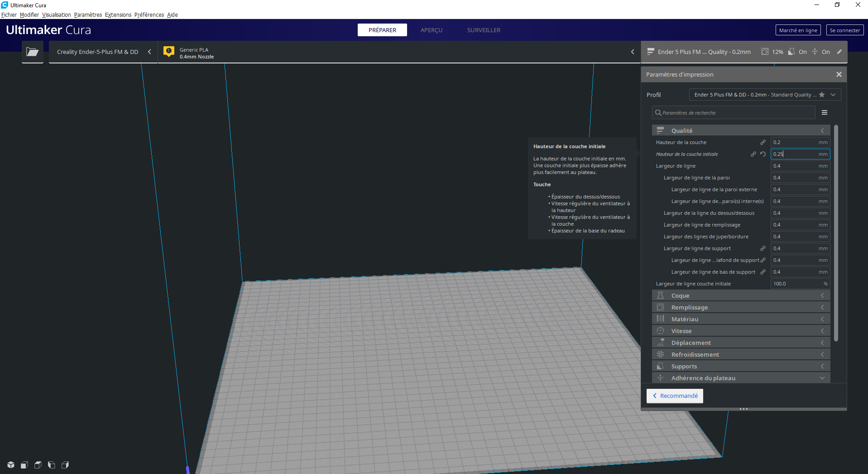Open the Préférences menu

click(149, 15)
